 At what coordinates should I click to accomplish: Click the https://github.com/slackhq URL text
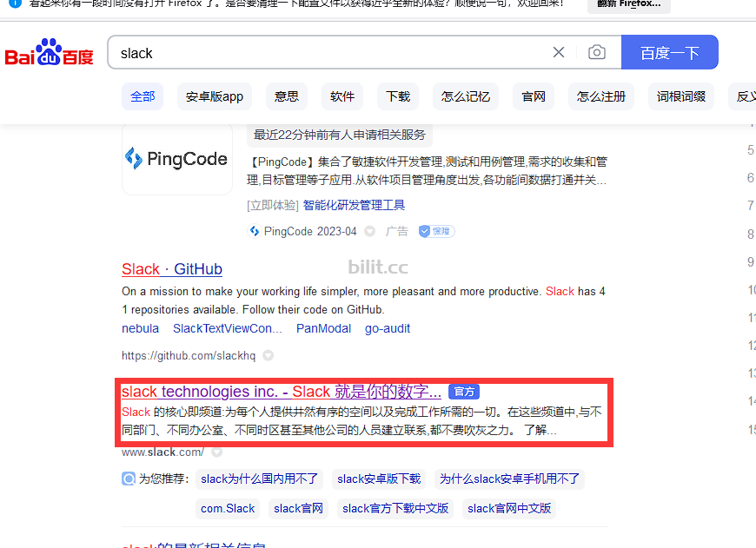[x=189, y=356]
